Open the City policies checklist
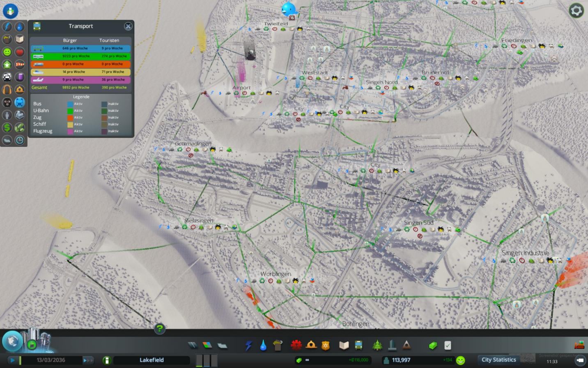This screenshot has height=368, width=588. (x=448, y=345)
